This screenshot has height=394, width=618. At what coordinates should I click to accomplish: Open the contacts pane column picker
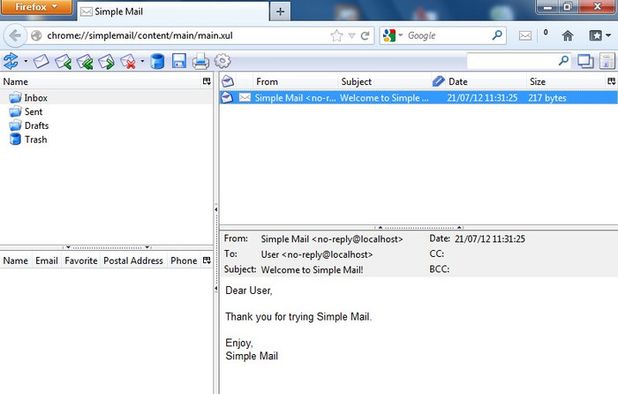[207, 260]
